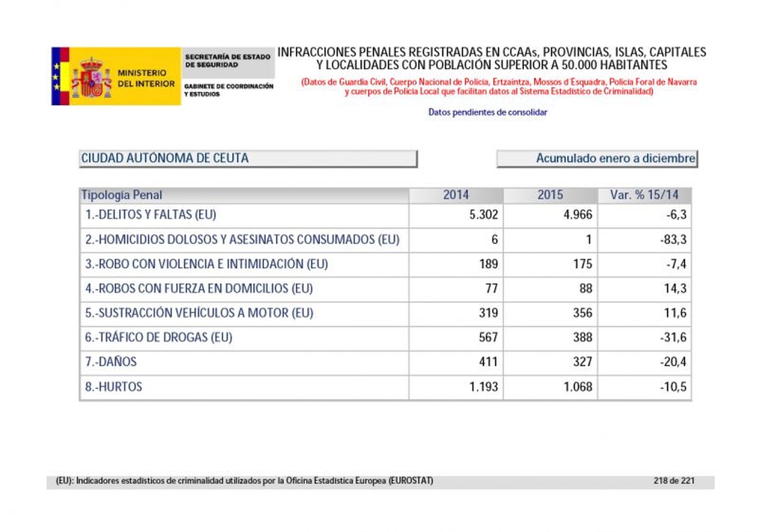Click the variation value "-7,4"
The image size is (759, 532).
(x=676, y=264)
